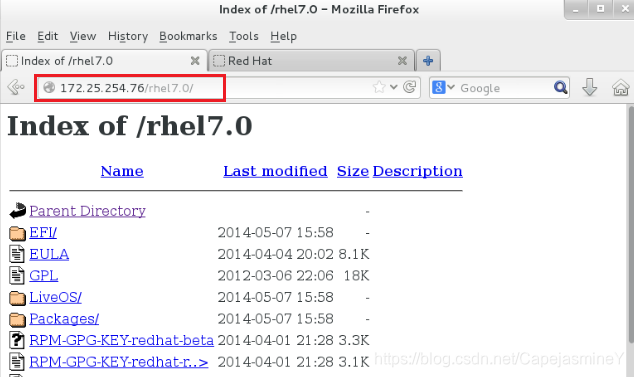Sort by Last modified column link
Image resolution: width=634 pixels, height=377 pixels.
[275, 171]
